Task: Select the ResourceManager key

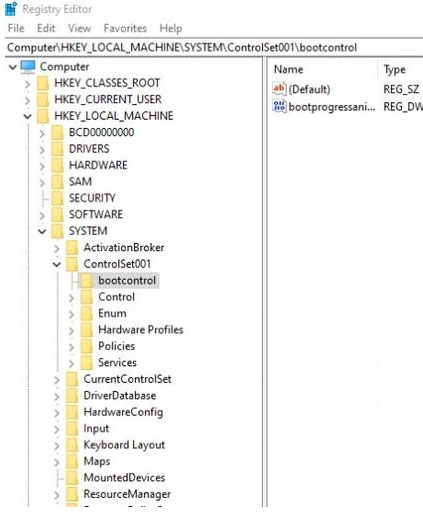Action: (127, 494)
